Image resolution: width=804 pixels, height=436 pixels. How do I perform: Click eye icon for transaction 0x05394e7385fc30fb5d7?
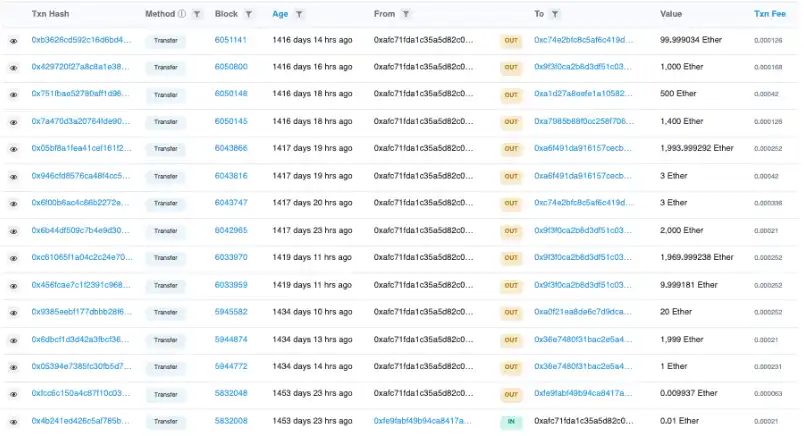(14, 367)
